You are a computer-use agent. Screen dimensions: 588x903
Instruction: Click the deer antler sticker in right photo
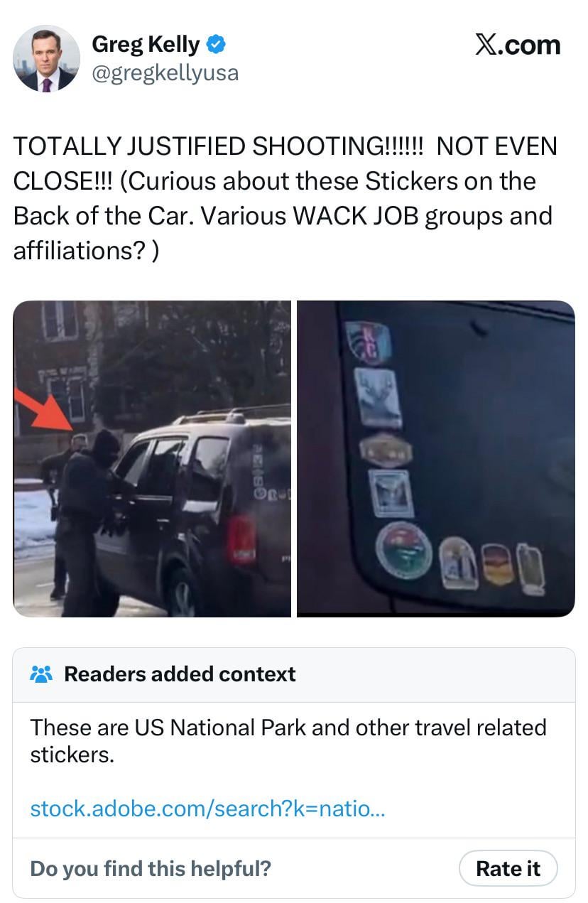[378, 397]
